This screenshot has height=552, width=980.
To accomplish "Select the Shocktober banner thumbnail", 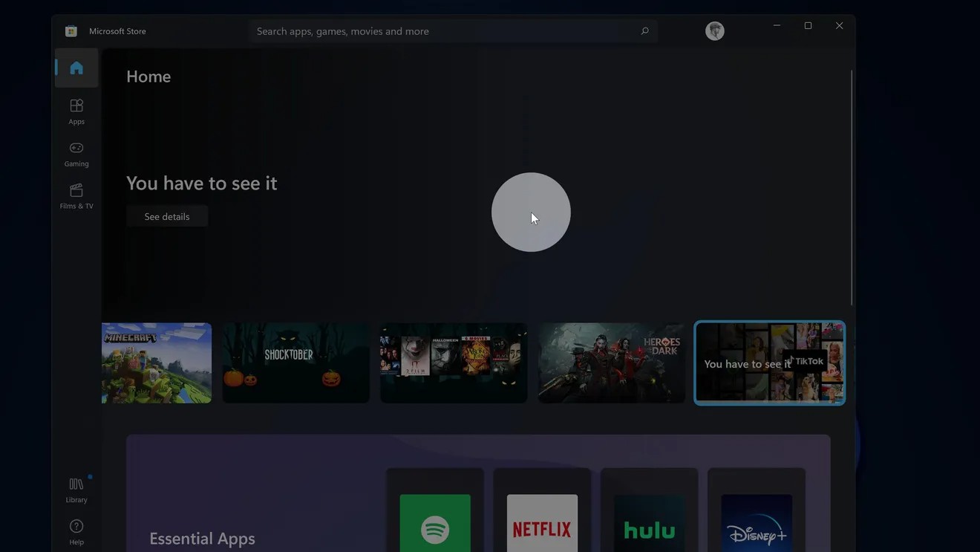I will [295, 363].
